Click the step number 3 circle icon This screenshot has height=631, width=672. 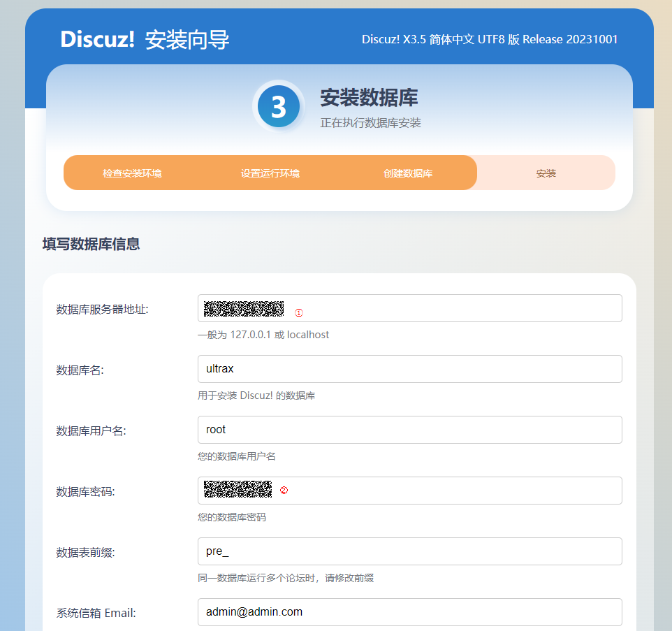click(279, 106)
